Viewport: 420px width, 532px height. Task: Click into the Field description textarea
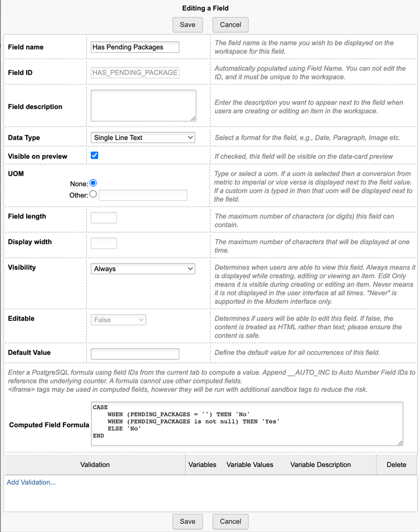coord(144,106)
